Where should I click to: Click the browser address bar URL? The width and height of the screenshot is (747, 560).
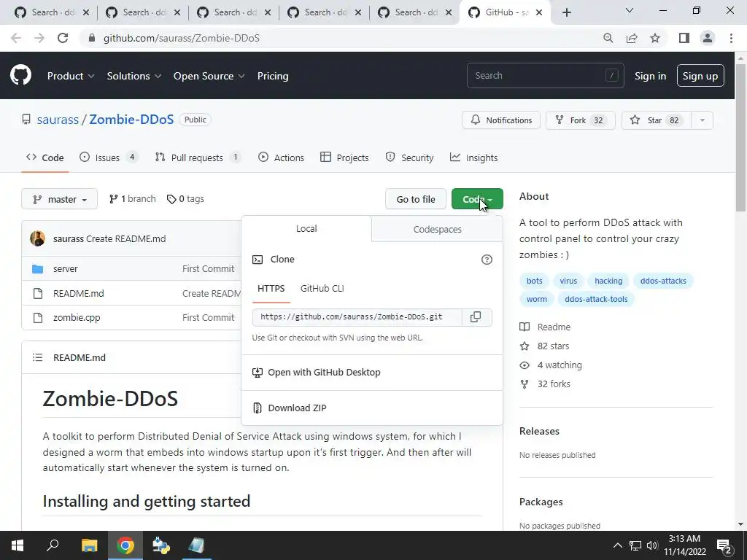pyautogui.click(x=182, y=38)
